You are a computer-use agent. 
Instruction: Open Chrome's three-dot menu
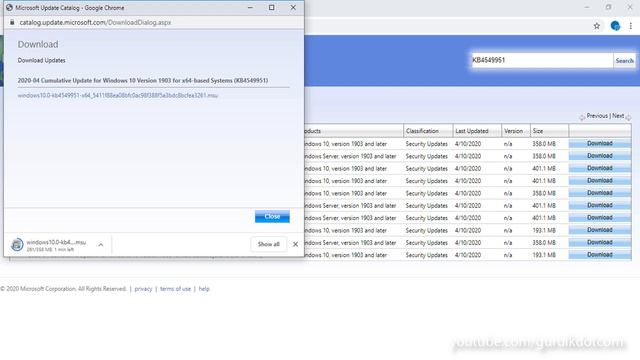coord(631,26)
